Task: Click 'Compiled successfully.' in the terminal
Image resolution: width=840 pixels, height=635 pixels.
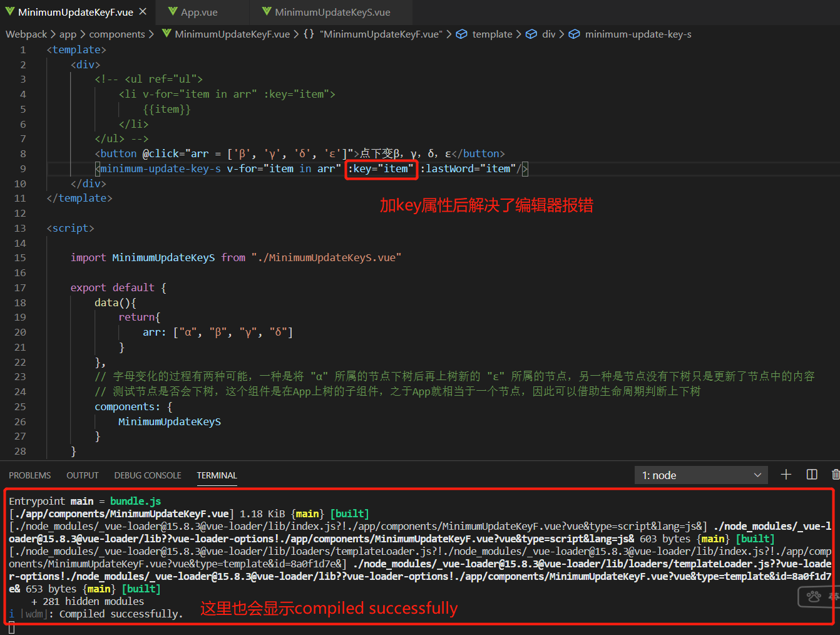Action: point(121,614)
